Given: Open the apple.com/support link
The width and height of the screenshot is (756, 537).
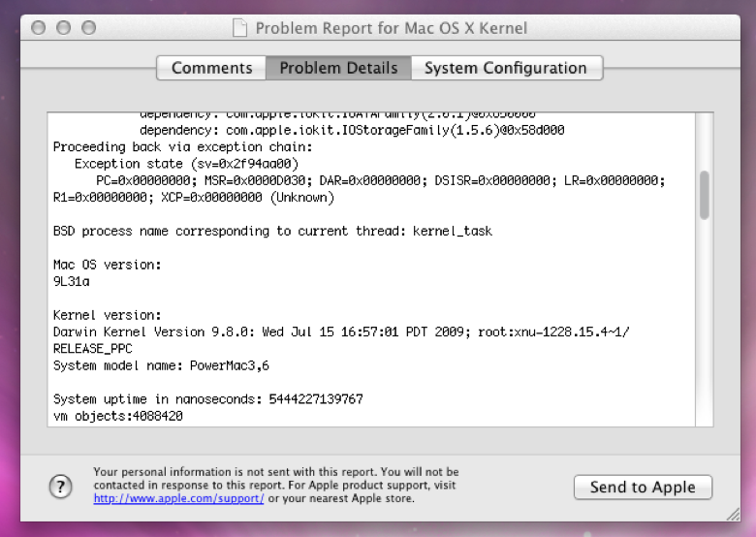Looking at the screenshot, I should (178, 498).
